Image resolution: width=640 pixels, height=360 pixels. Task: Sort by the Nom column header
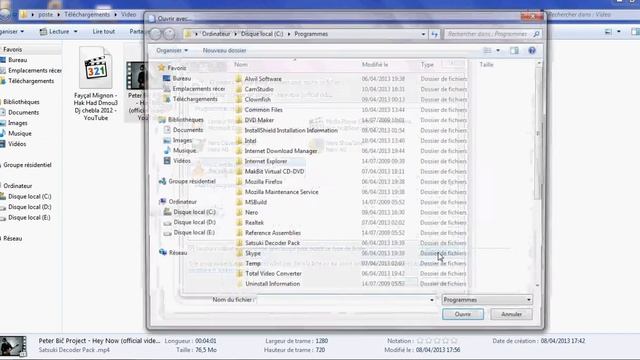click(241, 64)
